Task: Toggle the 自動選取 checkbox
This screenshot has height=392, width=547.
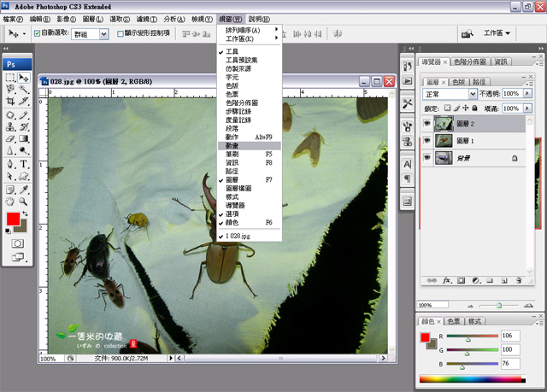Action: pyautogui.click(x=36, y=34)
